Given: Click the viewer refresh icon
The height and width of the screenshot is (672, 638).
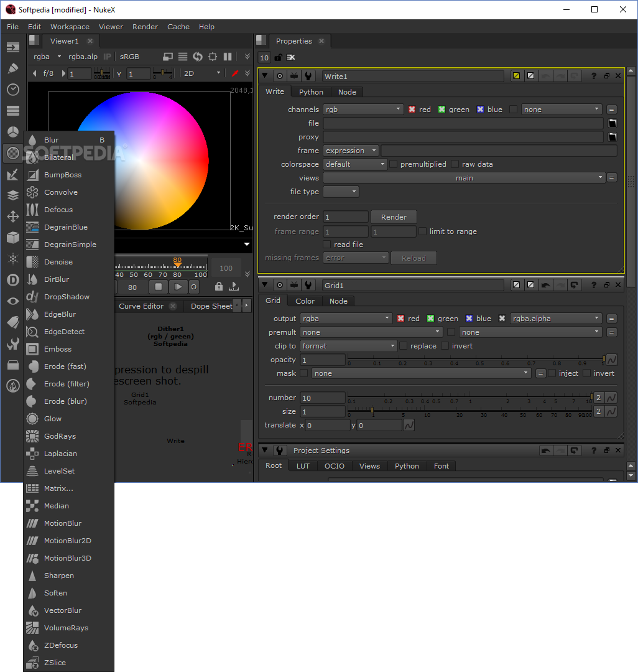Looking at the screenshot, I should pos(197,57).
